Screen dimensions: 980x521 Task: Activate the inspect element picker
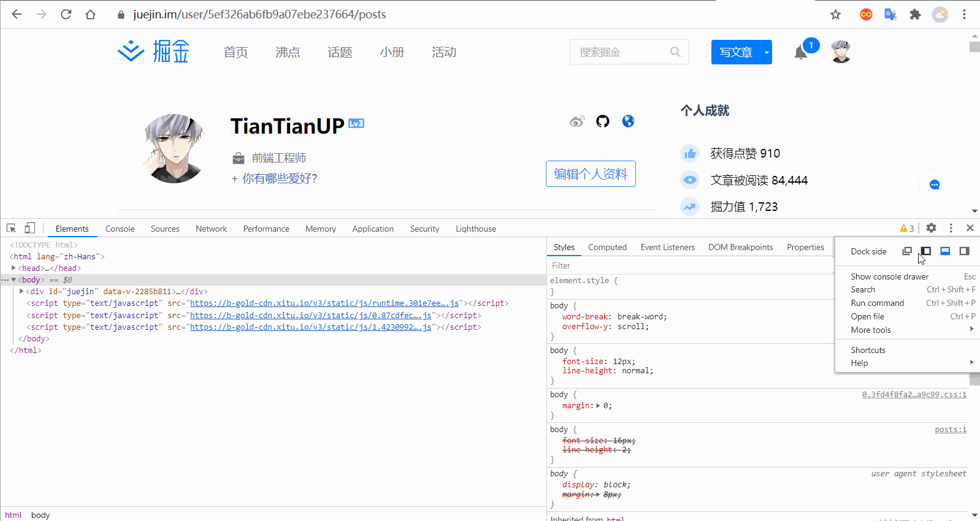tap(11, 228)
